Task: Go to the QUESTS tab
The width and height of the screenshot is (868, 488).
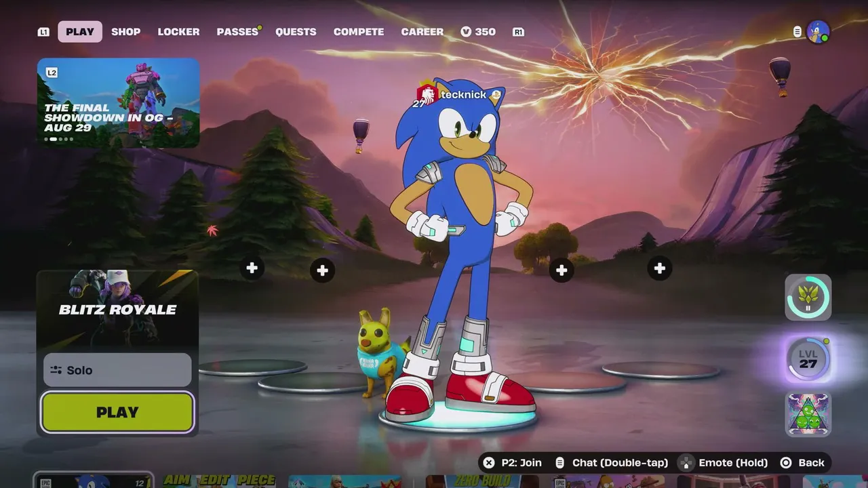Action: click(296, 32)
